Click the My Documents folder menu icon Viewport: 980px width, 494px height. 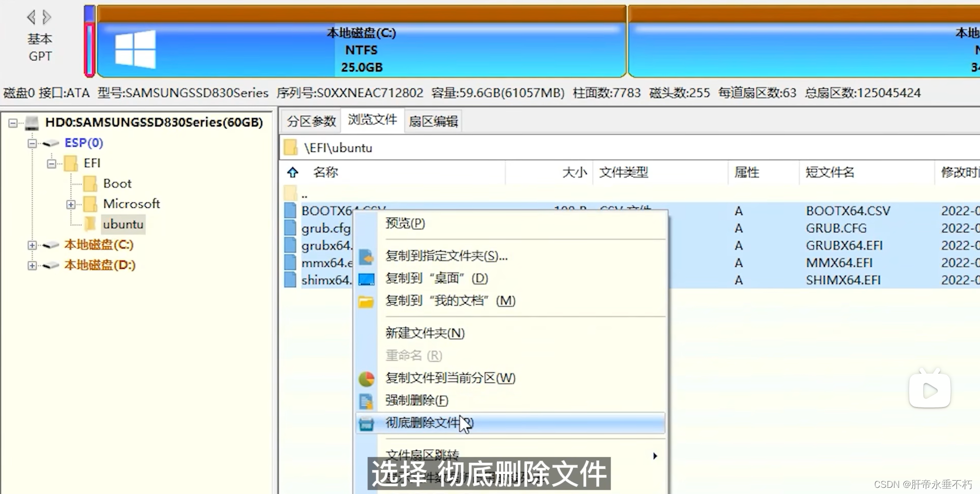[366, 302]
